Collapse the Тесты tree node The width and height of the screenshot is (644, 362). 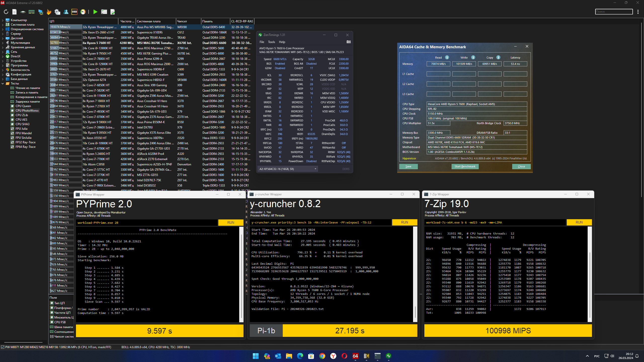coord(3,83)
